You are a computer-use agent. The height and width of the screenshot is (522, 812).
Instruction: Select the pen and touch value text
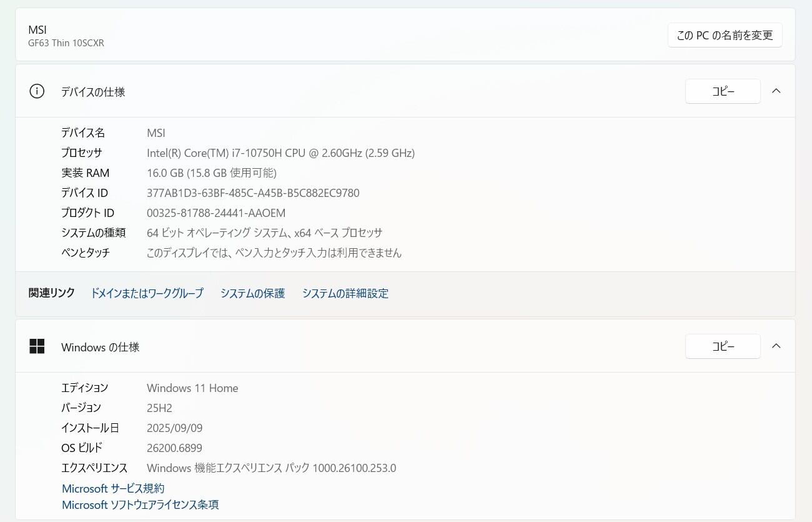[274, 253]
